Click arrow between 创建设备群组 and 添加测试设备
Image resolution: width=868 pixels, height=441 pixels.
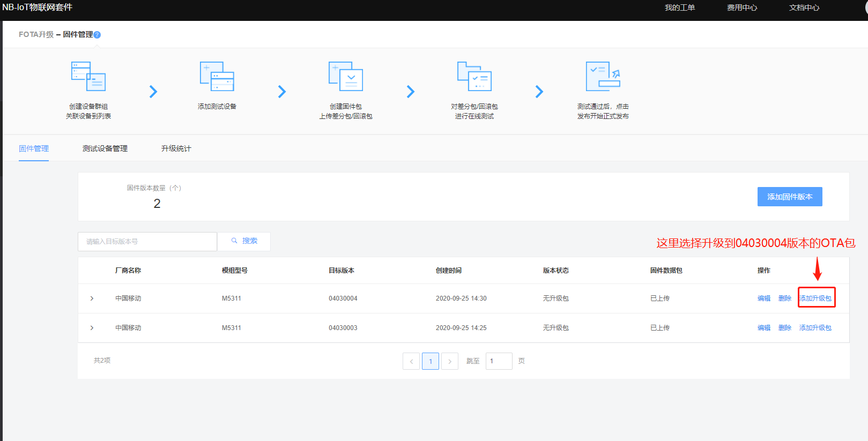pos(153,92)
